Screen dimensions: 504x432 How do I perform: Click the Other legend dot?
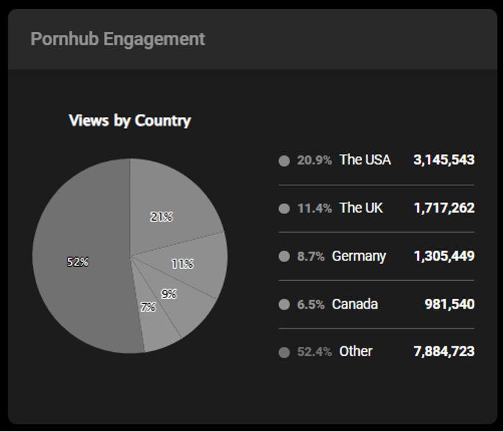click(284, 352)
